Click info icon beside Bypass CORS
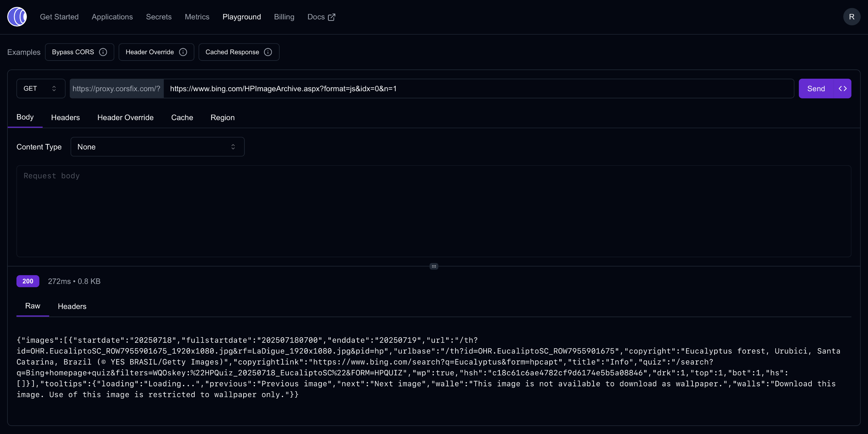Viewport: 868px width, 434px height. (x=103, y=52)
